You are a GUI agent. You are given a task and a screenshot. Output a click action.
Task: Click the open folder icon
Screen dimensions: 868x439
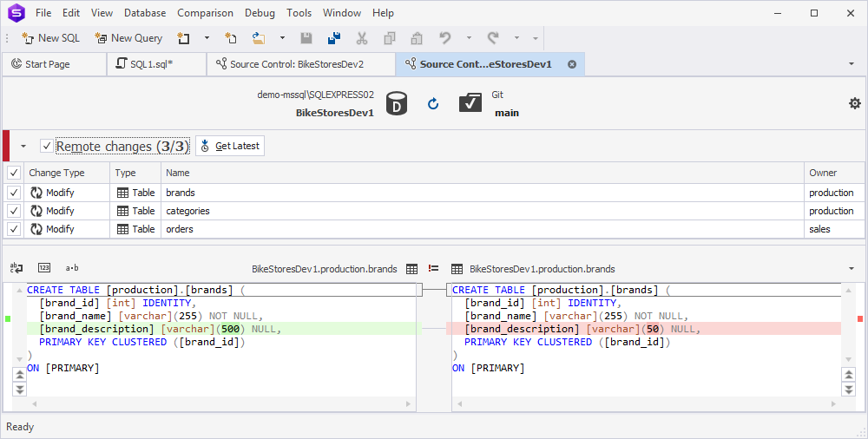click(x=259, y=38)
